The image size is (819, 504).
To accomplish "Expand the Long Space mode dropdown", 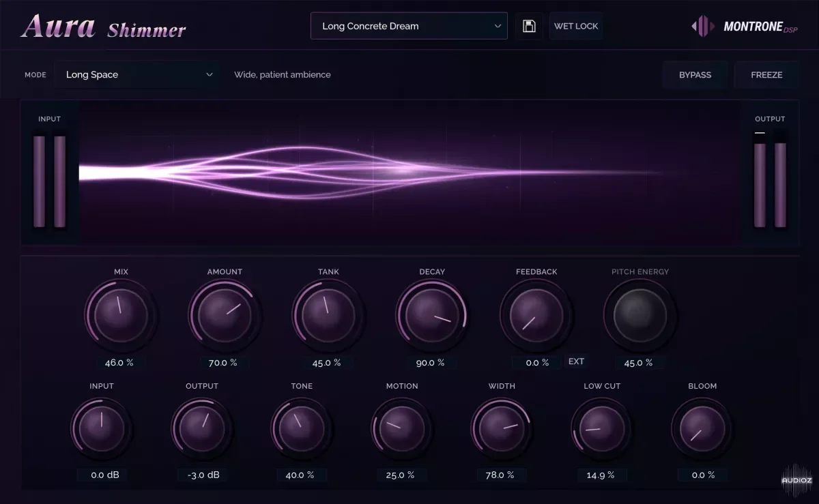I will click(x=137, y=75).
